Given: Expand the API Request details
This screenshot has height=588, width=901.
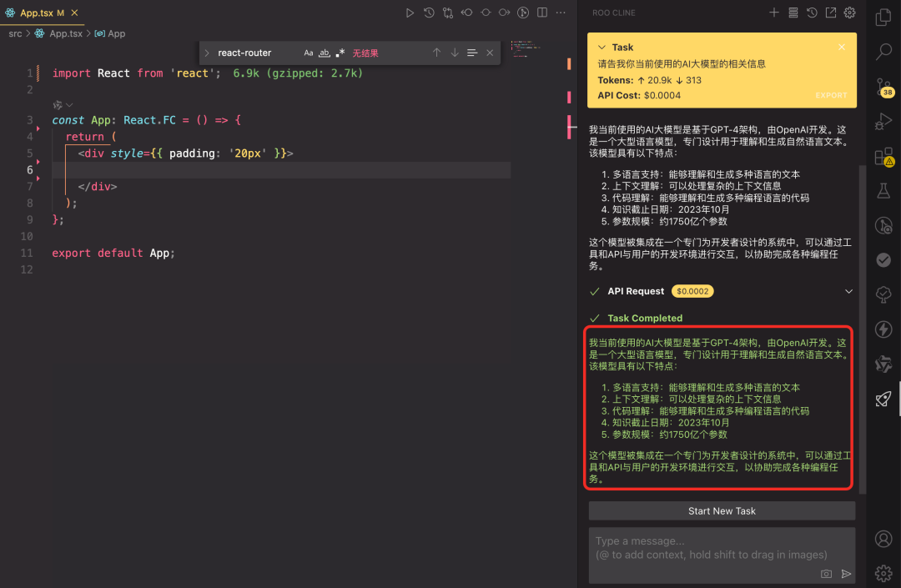Looking at the screenshot, I should pos(848,291).
